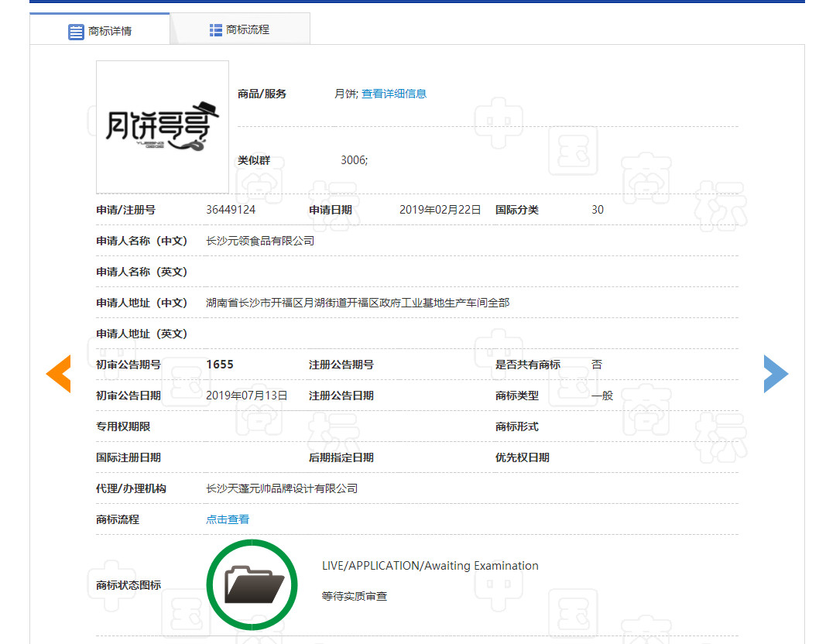Select the registration number 36449124
This screenshot has width=819, height=644.
[x=231, y=210]
